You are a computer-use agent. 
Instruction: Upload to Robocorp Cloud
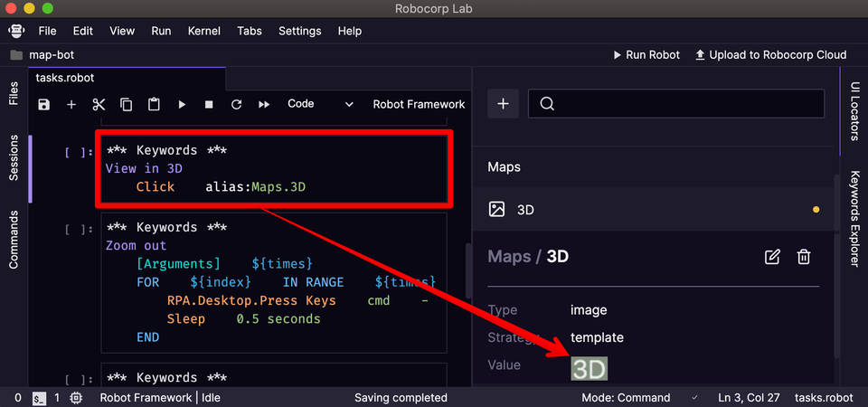[x=770, y=55]
